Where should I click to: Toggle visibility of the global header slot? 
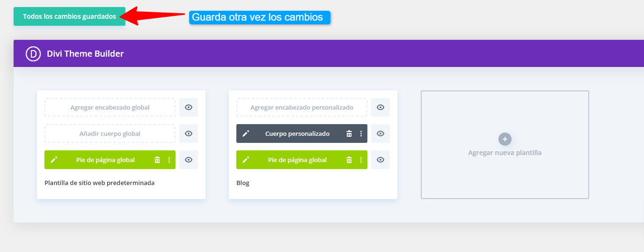(x=189, y=107)
